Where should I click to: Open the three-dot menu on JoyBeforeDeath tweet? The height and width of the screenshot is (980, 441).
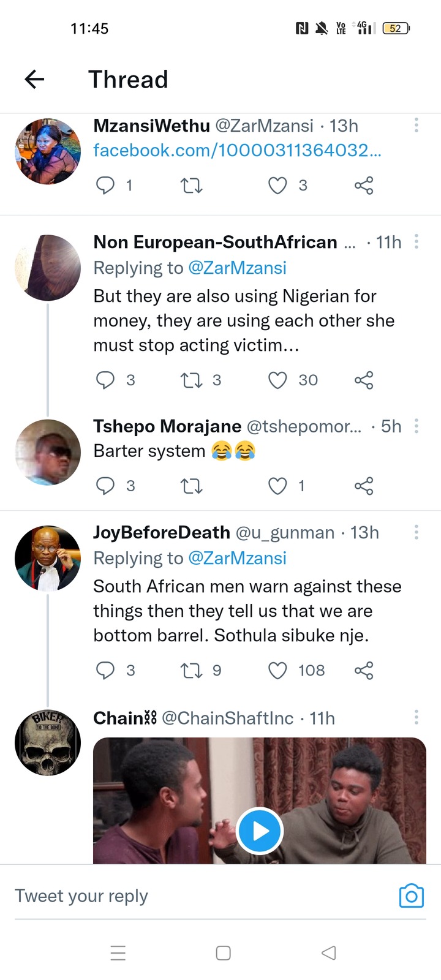coord(417,532)
